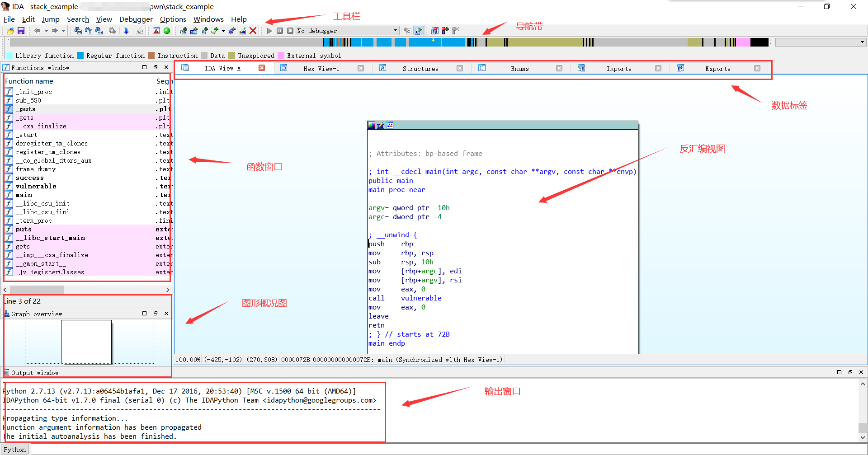Switch to the Hex View-1 tab

[x=321, y=69]
